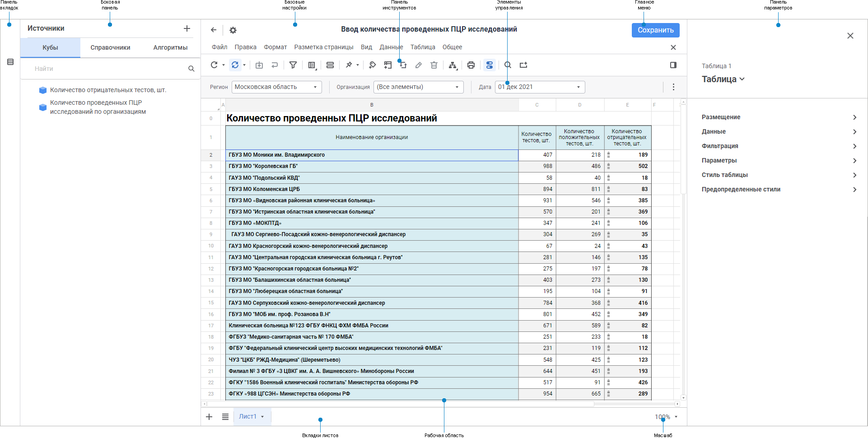Click the filter funnel icon in toolbar
The image size is (868, 438).
coord(293,65)
